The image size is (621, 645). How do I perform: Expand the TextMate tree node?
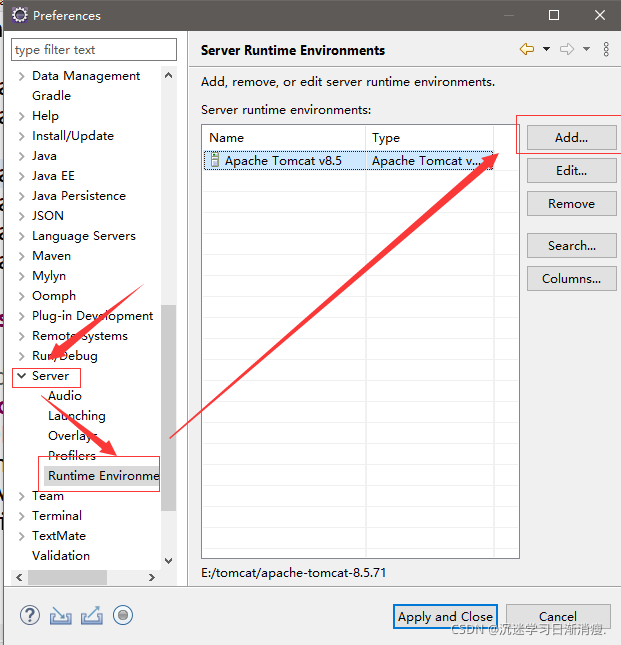pyautogui.click(x=22, y=536)
